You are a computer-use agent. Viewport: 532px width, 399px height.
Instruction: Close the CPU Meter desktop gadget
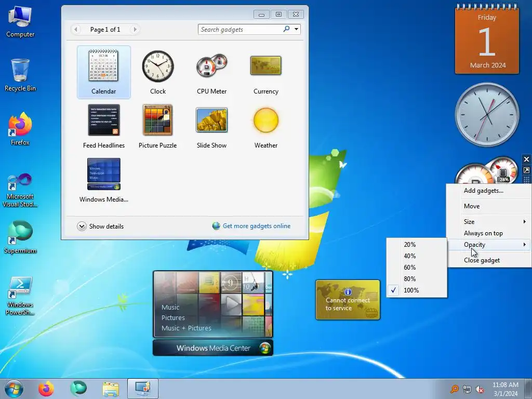pyautogui.click(x=526, y=159)
